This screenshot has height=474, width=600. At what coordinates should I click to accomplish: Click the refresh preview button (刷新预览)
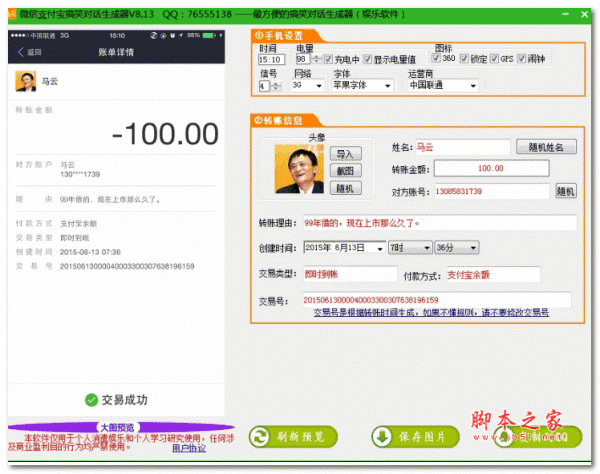pos(293,437)
